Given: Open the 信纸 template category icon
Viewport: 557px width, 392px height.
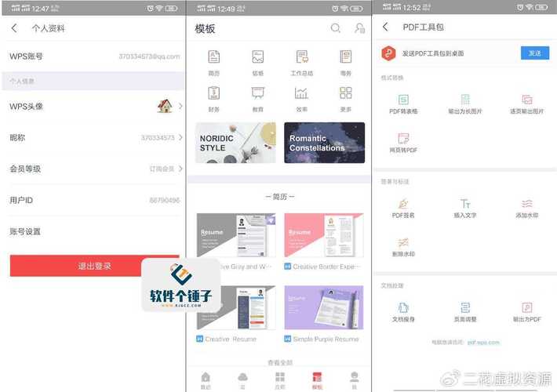Looking at the screenshot, I should (x=258, y=56).
